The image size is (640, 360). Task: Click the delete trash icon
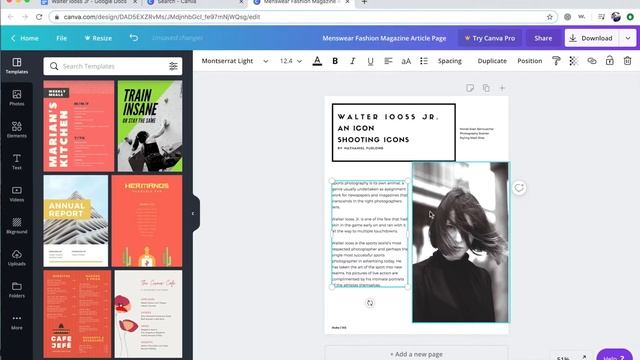pyautogui.click(x=627, y=61)
